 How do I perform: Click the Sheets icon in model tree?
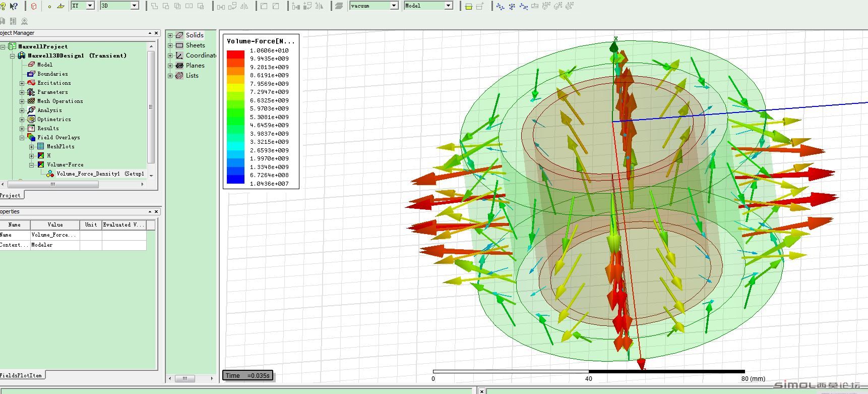(179, 45)
